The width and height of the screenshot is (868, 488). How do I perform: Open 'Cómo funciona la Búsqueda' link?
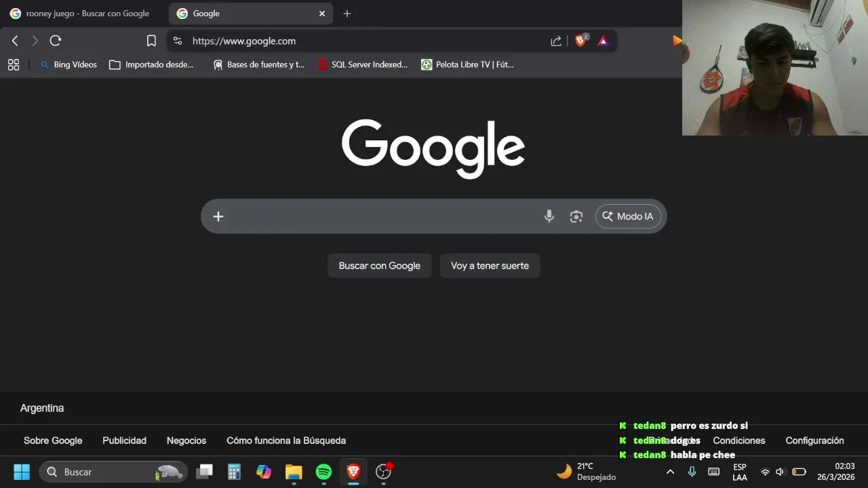286,441
